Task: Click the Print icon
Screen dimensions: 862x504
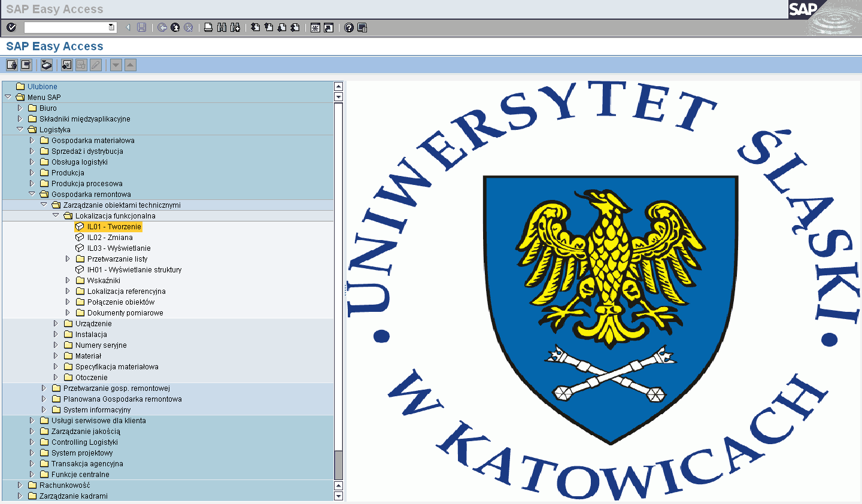Action: [x=208, y=28]
